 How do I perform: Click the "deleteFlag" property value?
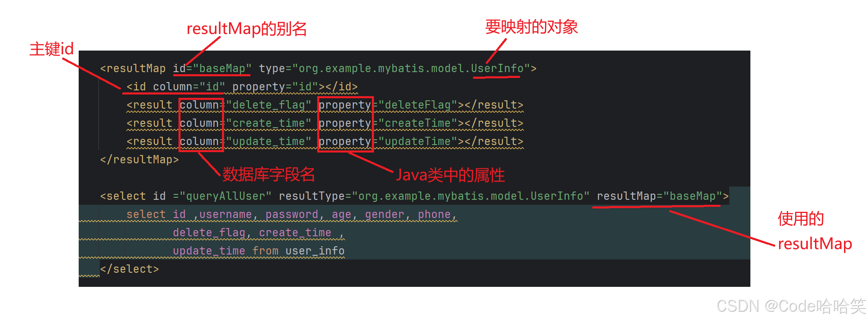[x=418, y=105]
